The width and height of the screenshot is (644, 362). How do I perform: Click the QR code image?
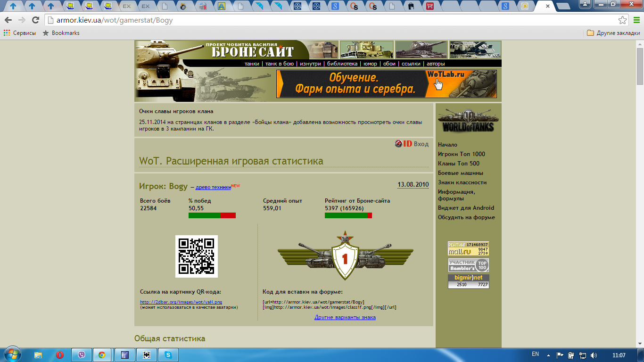pyautogui.click(x=197, y=256)
